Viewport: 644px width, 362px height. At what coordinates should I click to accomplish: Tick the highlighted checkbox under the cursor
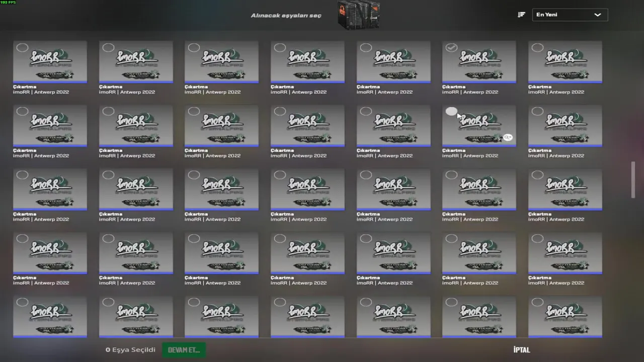pyautogui.click(x=451, y=111)
